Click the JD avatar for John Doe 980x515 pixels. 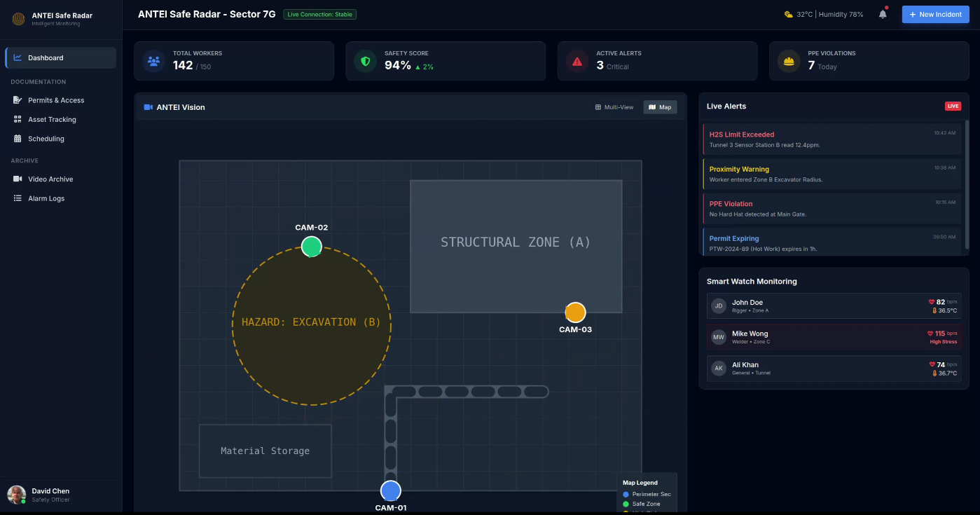719,306
